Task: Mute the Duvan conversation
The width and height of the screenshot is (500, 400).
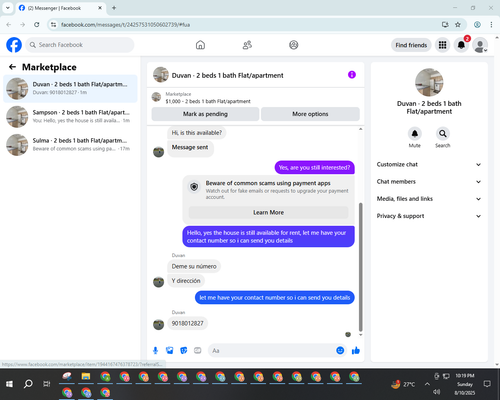Action: [x=415, y=134]
